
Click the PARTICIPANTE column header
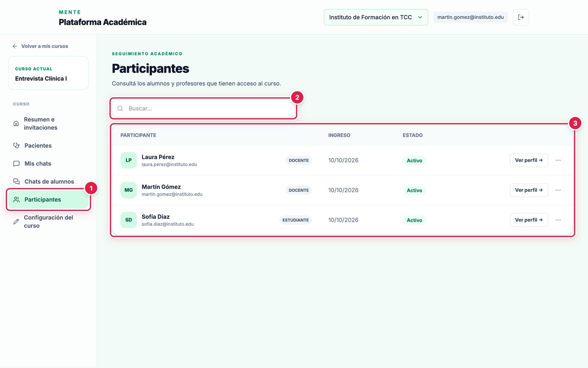coord(138,135)
